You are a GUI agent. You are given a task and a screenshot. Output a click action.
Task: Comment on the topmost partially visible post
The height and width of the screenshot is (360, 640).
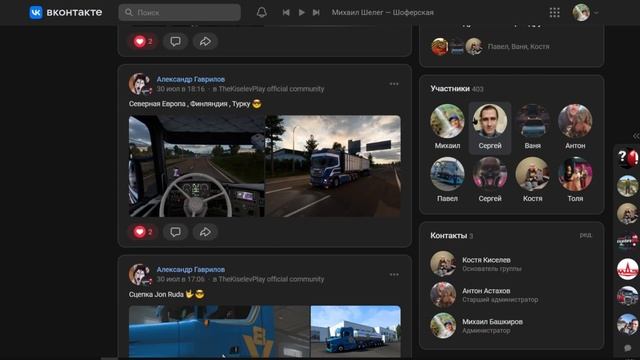click(176, 41)
